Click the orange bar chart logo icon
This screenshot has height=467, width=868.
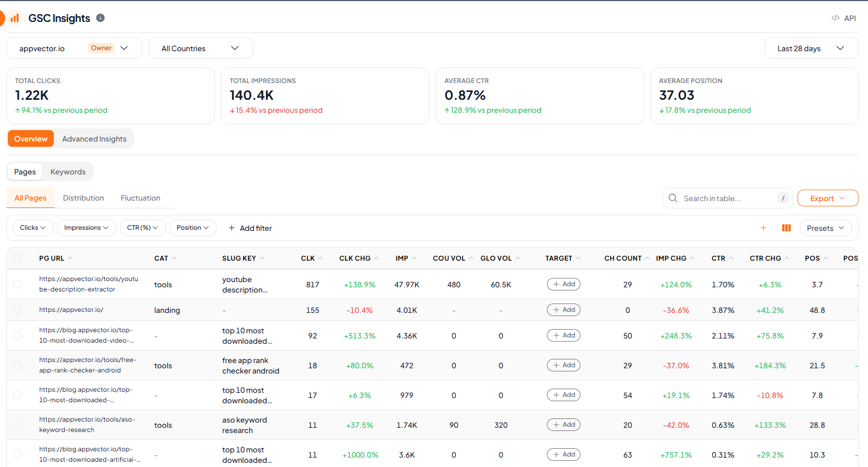click(x=15, y=18)
